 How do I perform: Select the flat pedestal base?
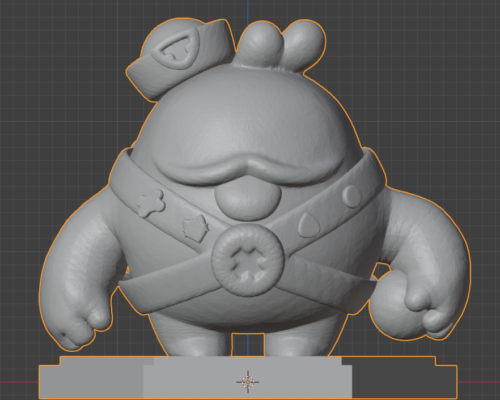point(248,377)
